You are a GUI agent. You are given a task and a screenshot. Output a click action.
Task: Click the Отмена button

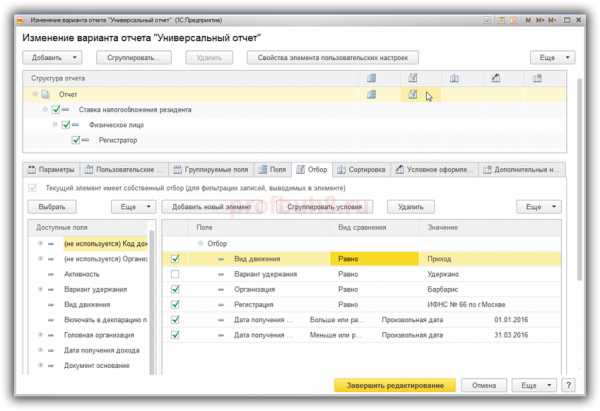[x=484, y=385]
